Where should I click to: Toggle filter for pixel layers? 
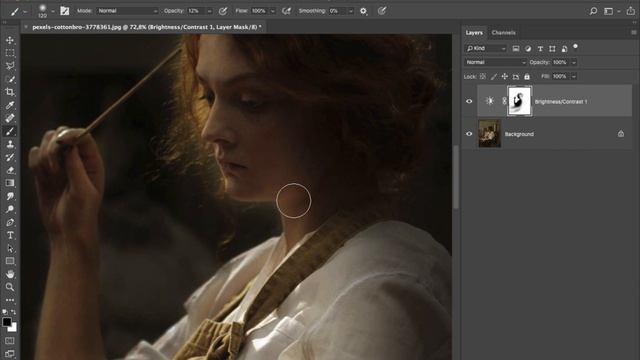[516, 49]
